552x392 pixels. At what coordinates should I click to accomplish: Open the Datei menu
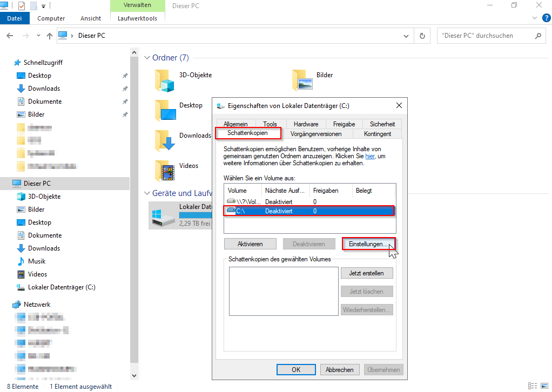coord(15,18)
